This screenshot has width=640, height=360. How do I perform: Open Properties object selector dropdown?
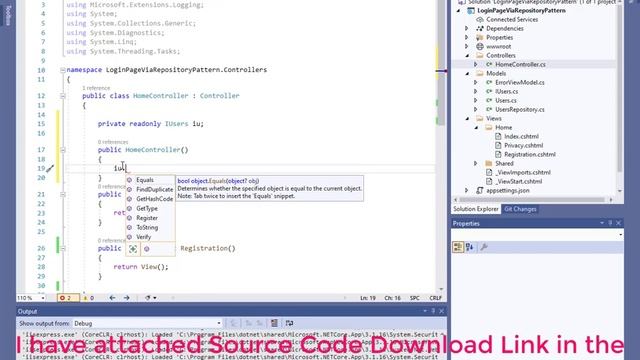(x=620, y=235)
